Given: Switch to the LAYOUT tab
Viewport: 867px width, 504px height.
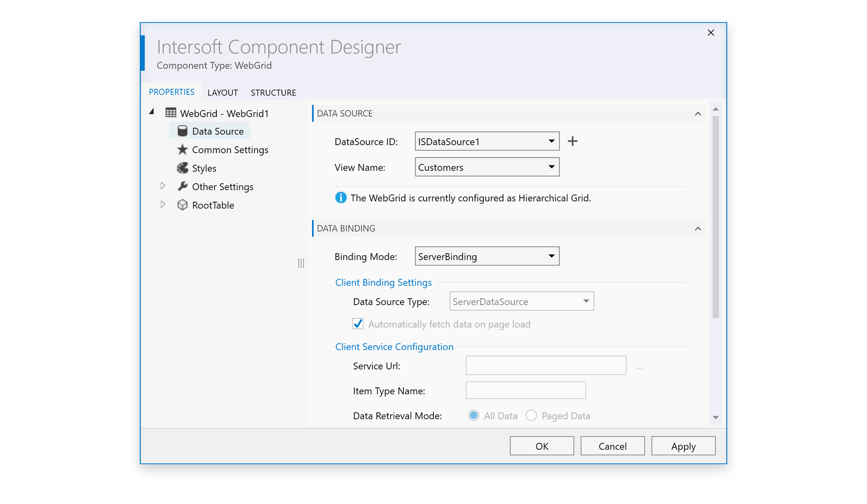Looking at the screenshot, I should click(x=223, y=92).
